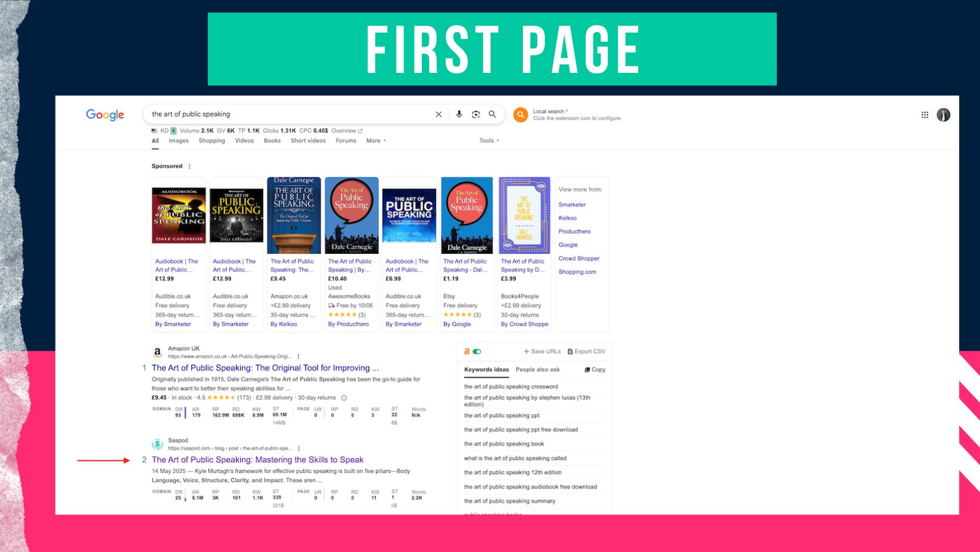
Task: Open the £12.99 red Audiobook cover thumbnail
Action: [x=179, y=215]
